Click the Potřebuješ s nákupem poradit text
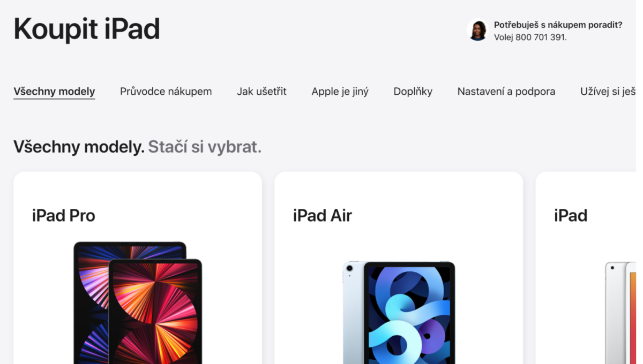This screenshot has width=643, height=364. (558, 25)
